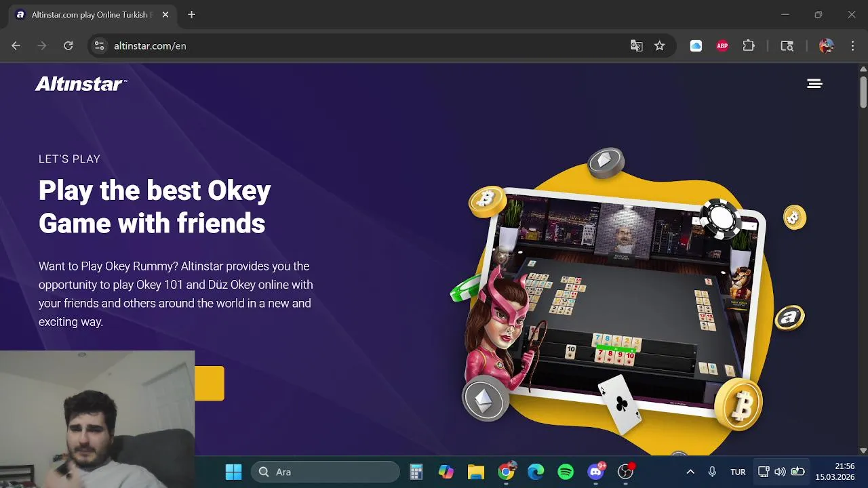Open the Chrome three-dot menu
Image resolution: width=868 pixels, height=488 pixels.
(852, 45)
